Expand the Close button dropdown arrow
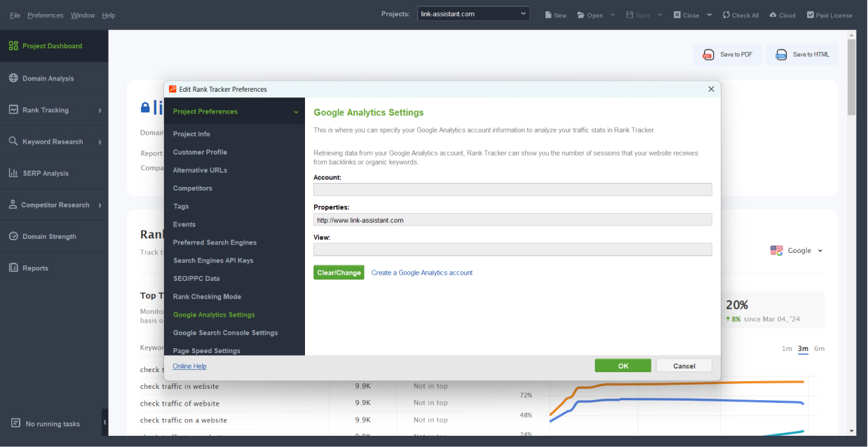 709,15
